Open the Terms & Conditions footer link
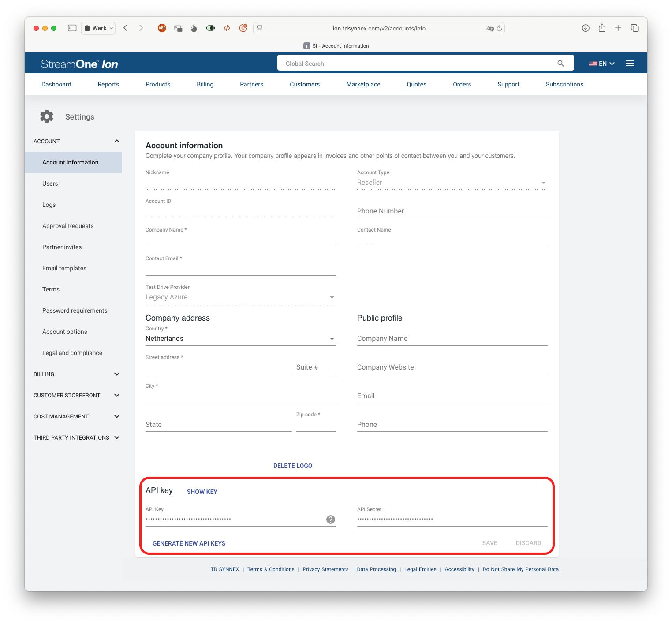Image resolution: width=672 pixels, height=624 pixels. click(x=271, y=569)
